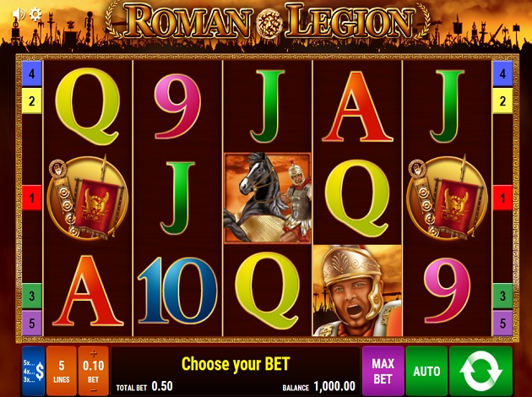This screenshot has height=397, width=532.
Task: Mute the game sound with speaker icon
Action: (19, 14)
